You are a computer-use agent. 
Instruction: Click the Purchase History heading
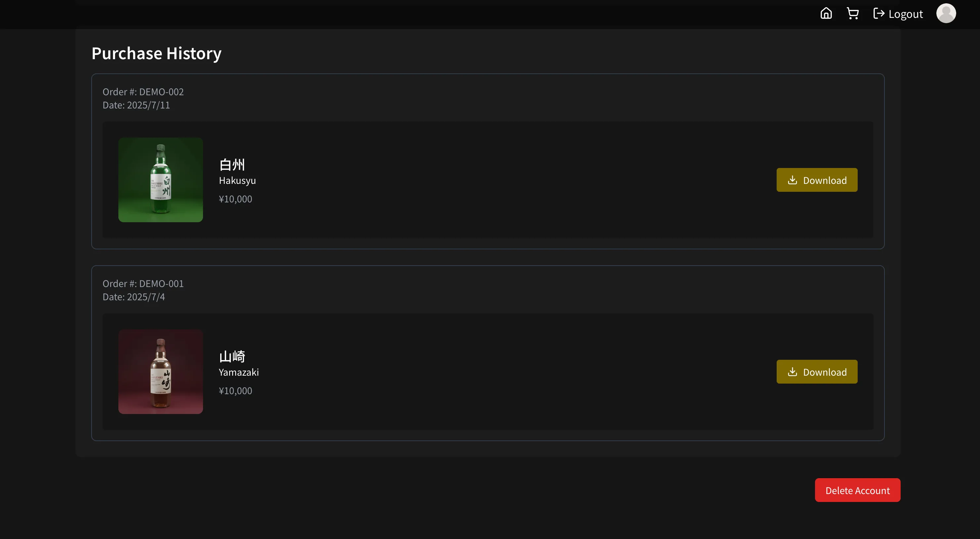156,53
